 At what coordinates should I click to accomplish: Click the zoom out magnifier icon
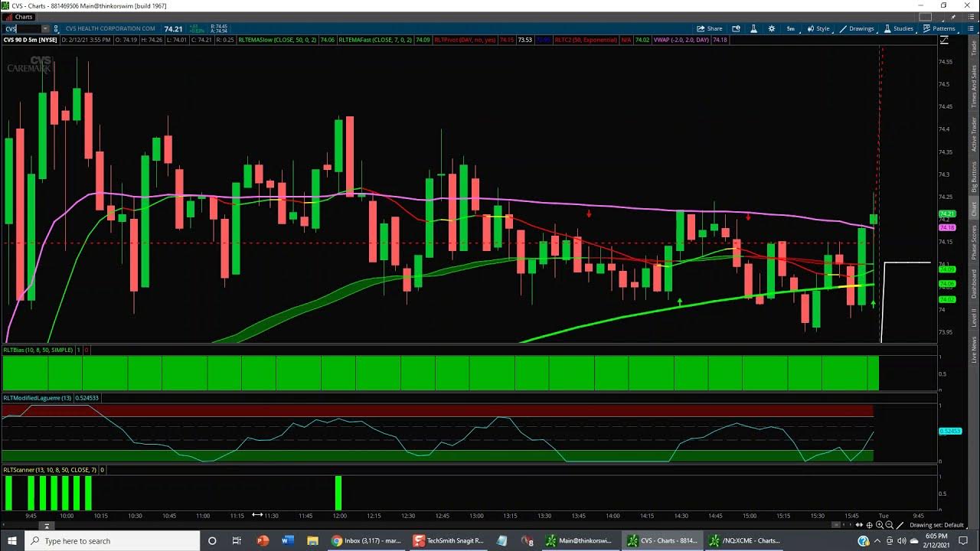point(890,525)
